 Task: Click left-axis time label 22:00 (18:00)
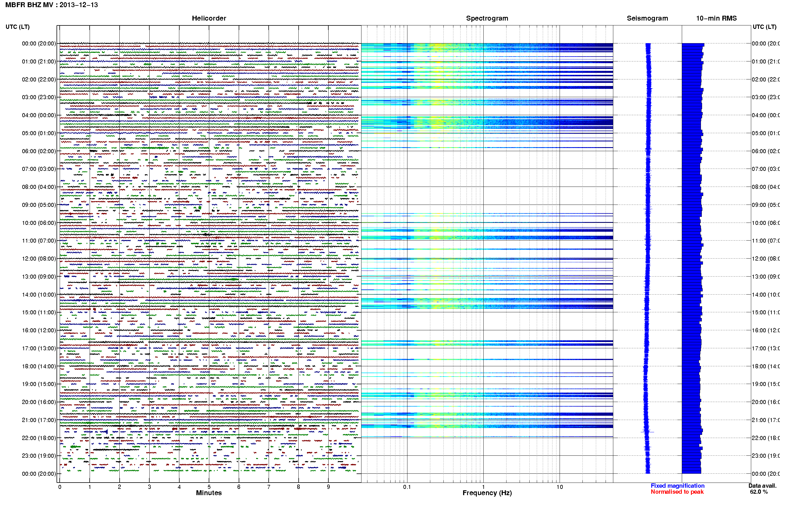point(39,438)
